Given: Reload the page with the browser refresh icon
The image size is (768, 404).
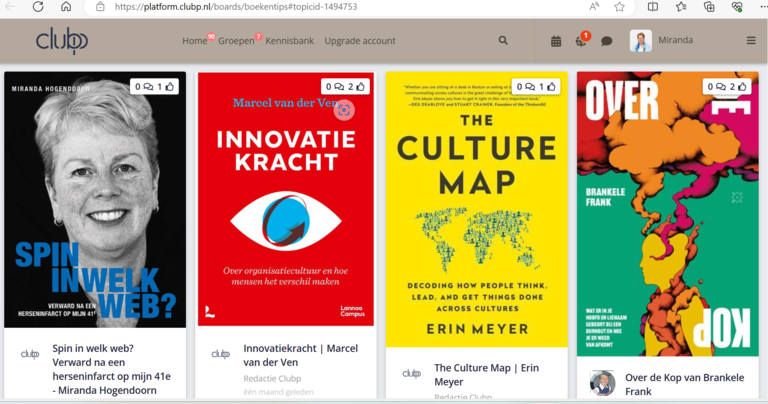Looking at the screenshot, I should (x=38, y=6).
